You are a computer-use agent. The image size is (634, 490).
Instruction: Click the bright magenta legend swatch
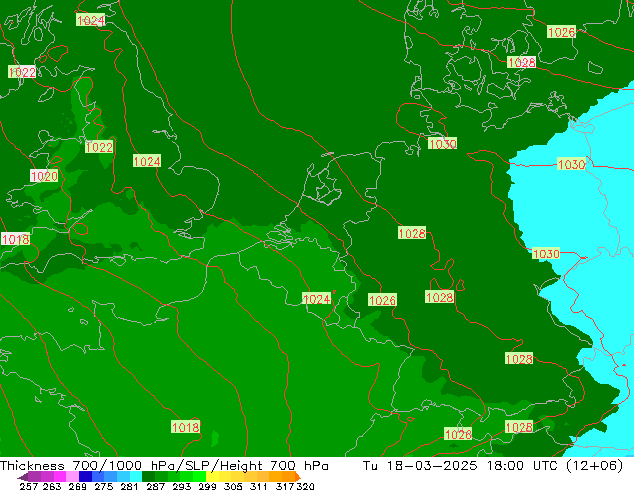[x=60, y=476]
